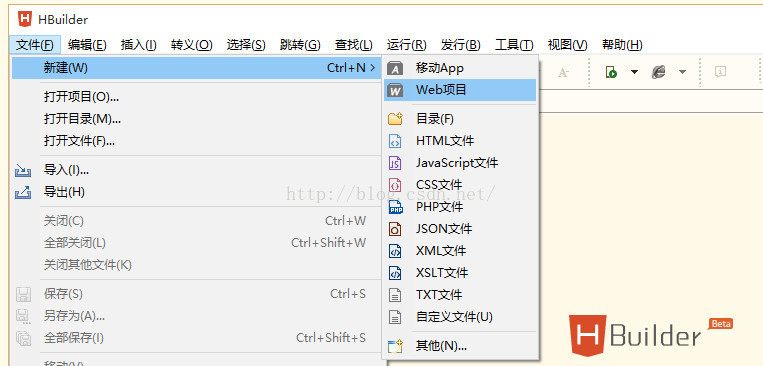Open the 运行(R) menu
763x366 pixels.
point(407,45)
